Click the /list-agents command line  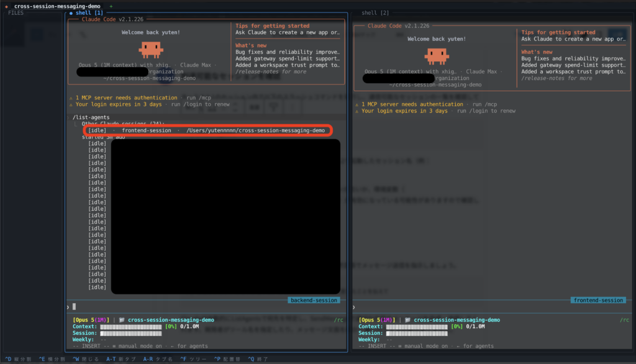point(91,117)
